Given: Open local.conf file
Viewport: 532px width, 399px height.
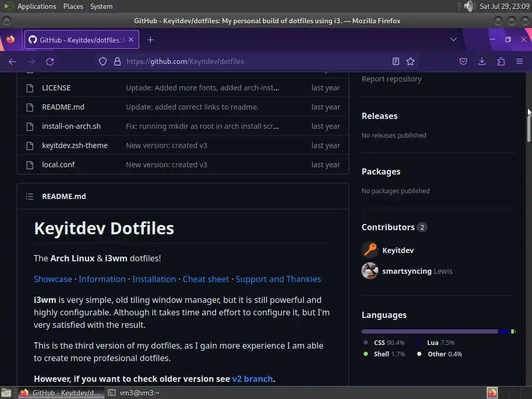Looking at the screenshot, I should coord(58,165).
